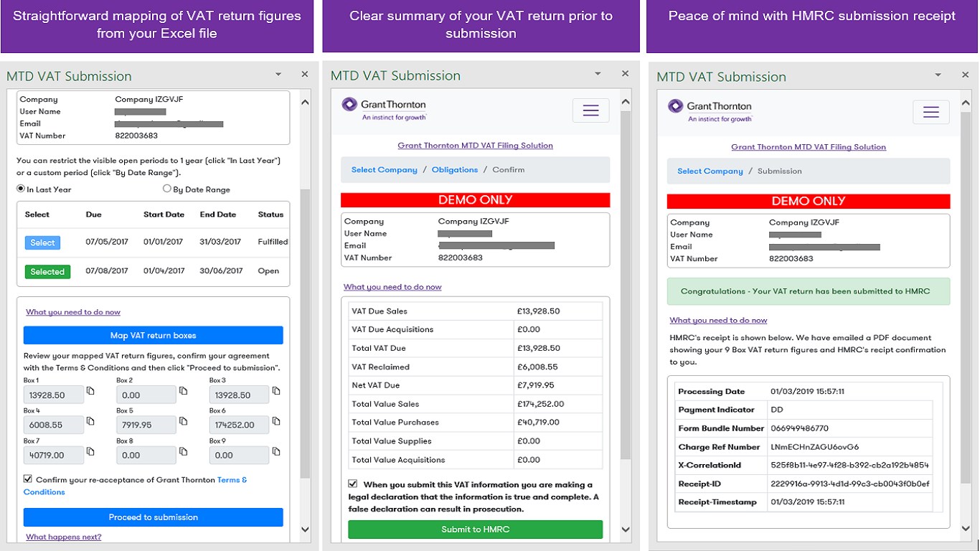This screenshot has width=980, height=551.
Task: Click down arrow on right pane scrollbar
Action: tap(966, 529)
